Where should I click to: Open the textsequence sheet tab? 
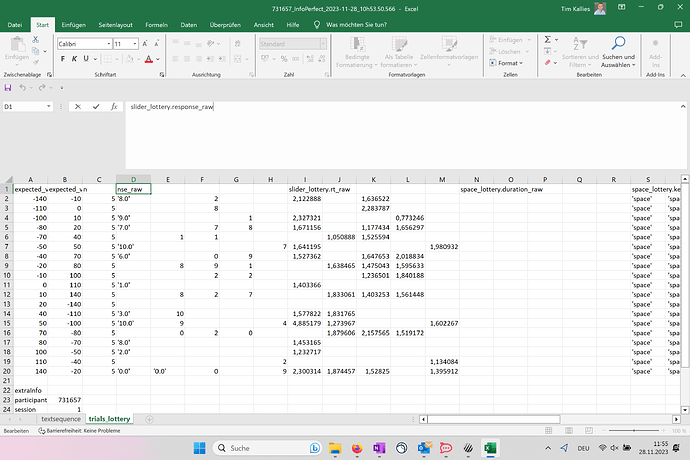coord(61,419)
